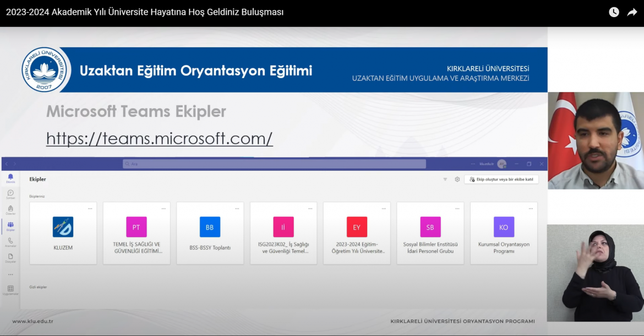Click Uzaktan Eğitim Oryantasyon Eğitimi banner title
Screen dimensions: 644x336
[196, 71]
